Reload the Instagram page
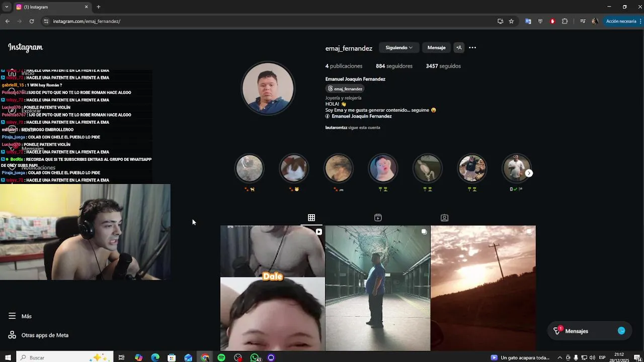This screenshot has width=644, height=362. click(x=32, y=21)
